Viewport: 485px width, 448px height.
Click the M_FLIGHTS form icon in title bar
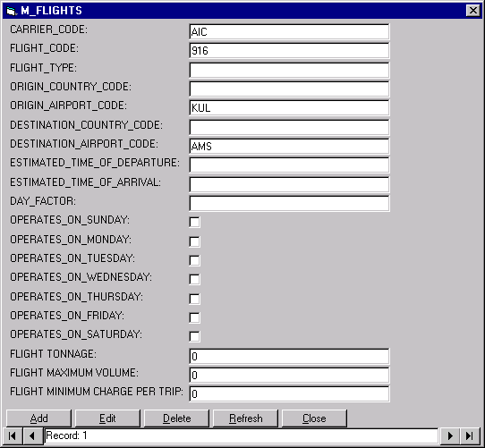pyautogui.click(x=12, y=11)
